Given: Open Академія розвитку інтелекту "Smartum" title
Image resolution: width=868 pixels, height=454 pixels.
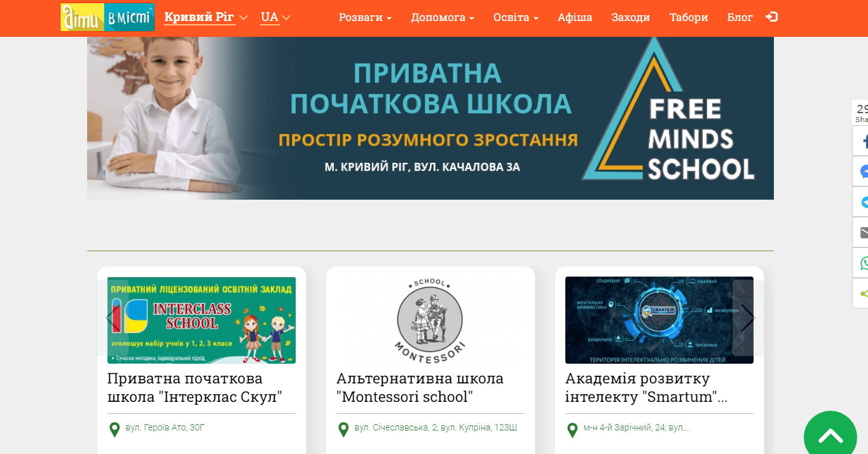Looking at the screenshot, I should [646, 388].
